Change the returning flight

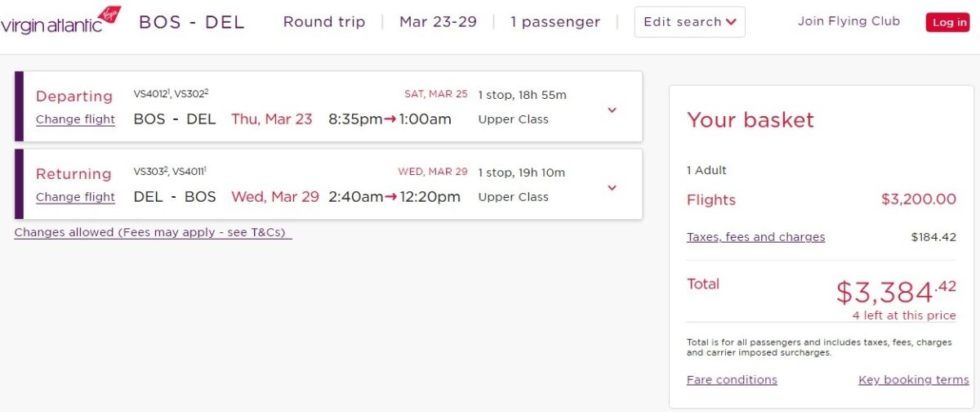tap(75, 197)
